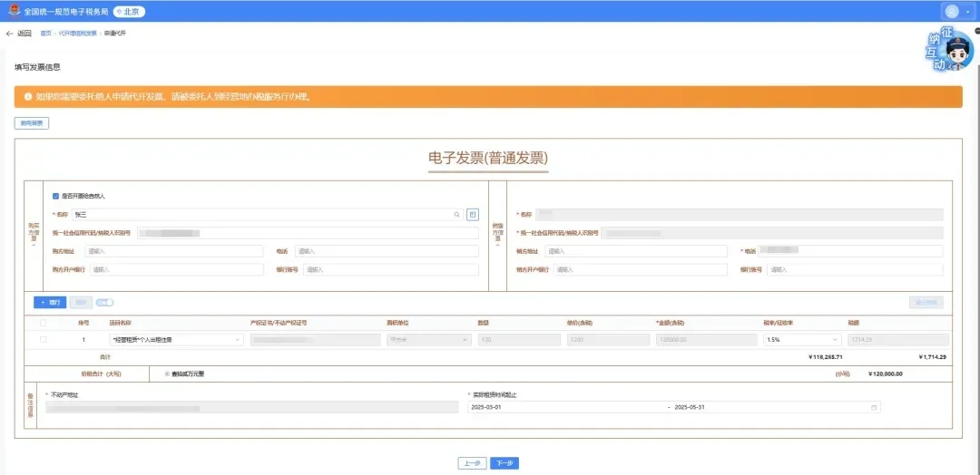
Task: Go to 首页 breadcrumb link
Action: [45, 34]
